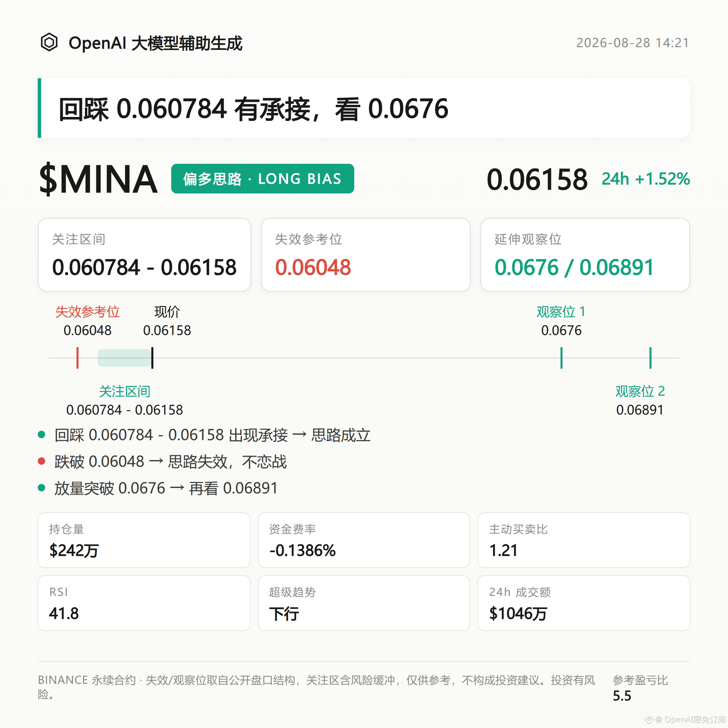Screen dimensions: 728x728
Task: Click the timestamp "2026-08-28 14:21"
Action: pyautogui.click(x=633, y=43)
